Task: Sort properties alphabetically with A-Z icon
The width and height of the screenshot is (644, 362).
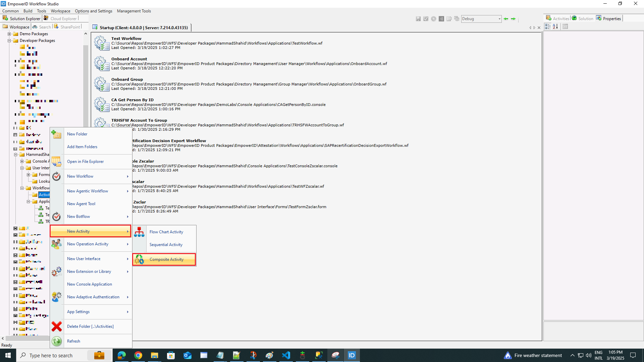Action: point(555,26)
